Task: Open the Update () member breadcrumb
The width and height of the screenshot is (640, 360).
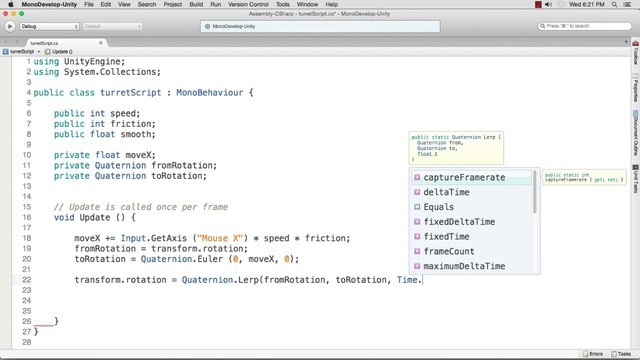Action: [59, 51]
